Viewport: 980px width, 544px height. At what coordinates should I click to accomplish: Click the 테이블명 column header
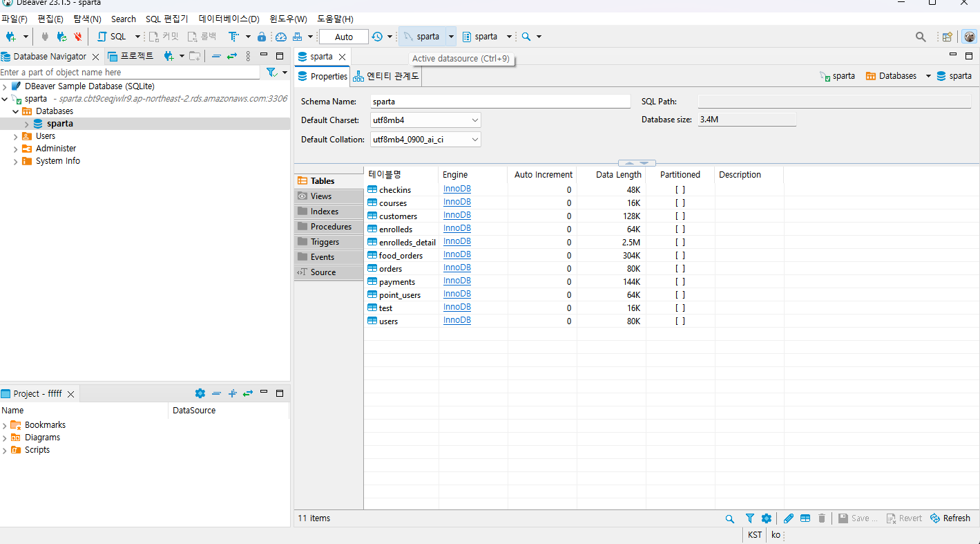[401, 175]
